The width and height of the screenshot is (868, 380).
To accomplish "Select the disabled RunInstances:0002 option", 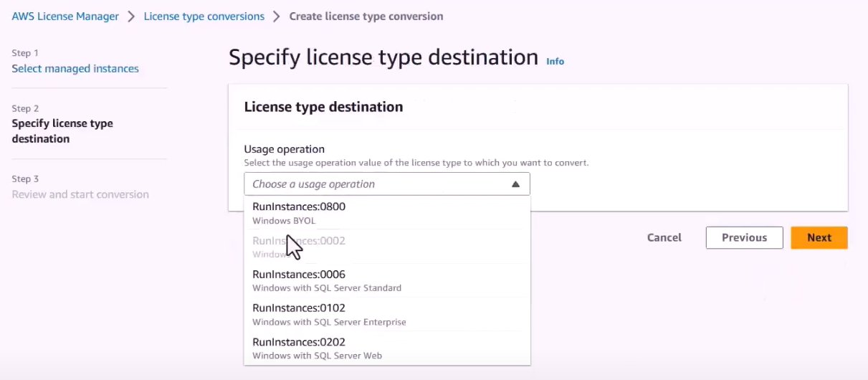I will point(387,247).
